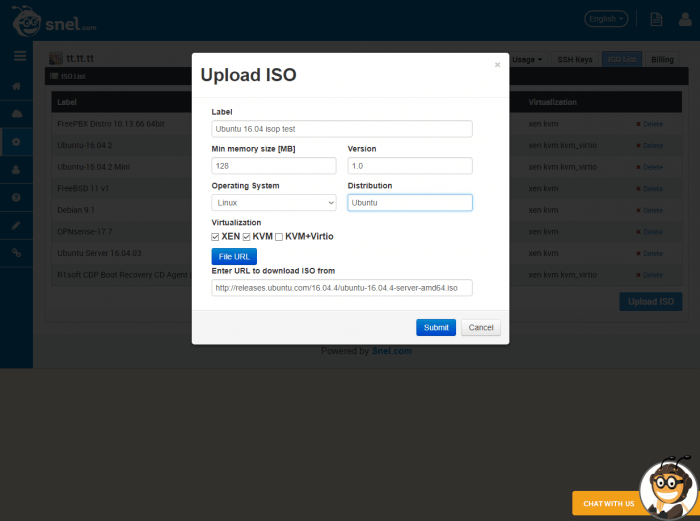Open the Operating System dropdown showing Linux

tap(274, 203)
